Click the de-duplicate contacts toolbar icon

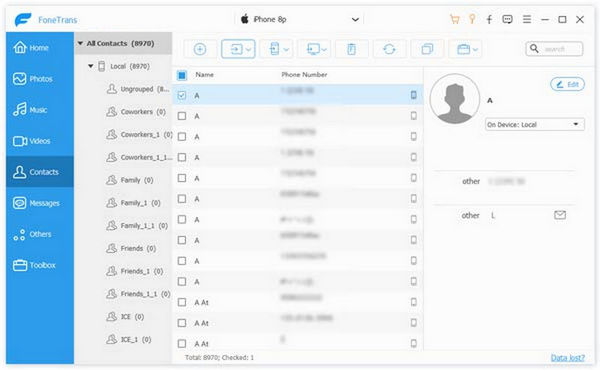point(427,49)
